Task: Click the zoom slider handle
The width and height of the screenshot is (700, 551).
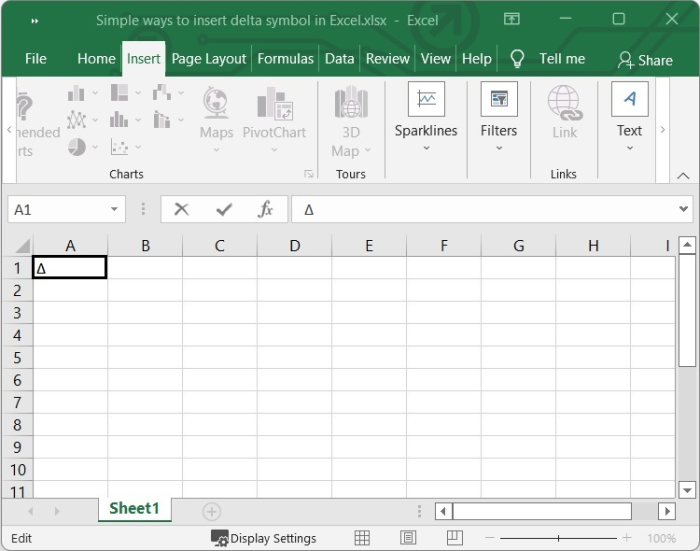Action: coord(558,538)
